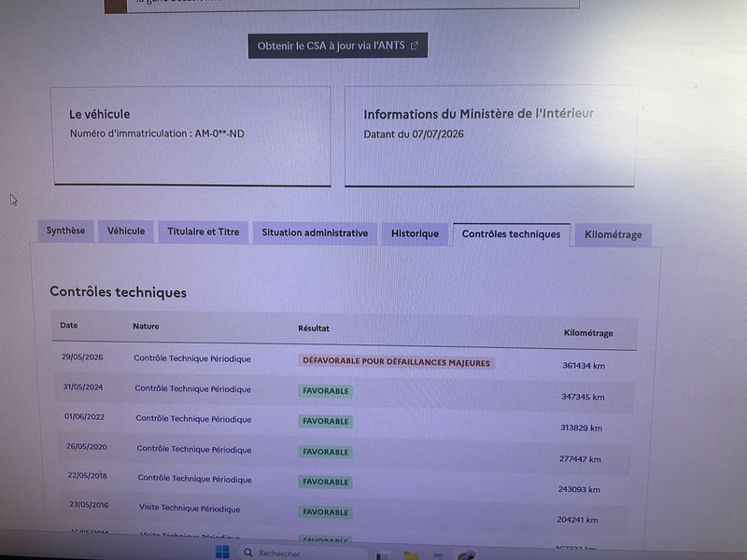Go to the Situation administrative tab
The height and width of the screenshot is (560, 747).
click(315, 232)
